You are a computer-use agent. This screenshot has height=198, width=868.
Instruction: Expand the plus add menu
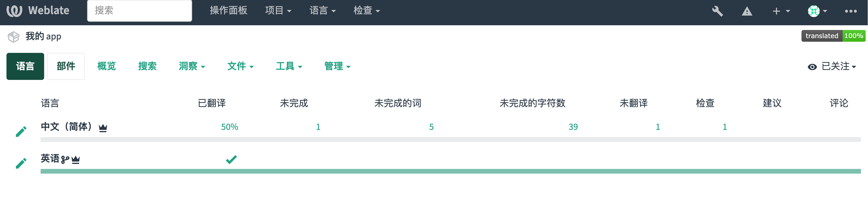point(781,11)
